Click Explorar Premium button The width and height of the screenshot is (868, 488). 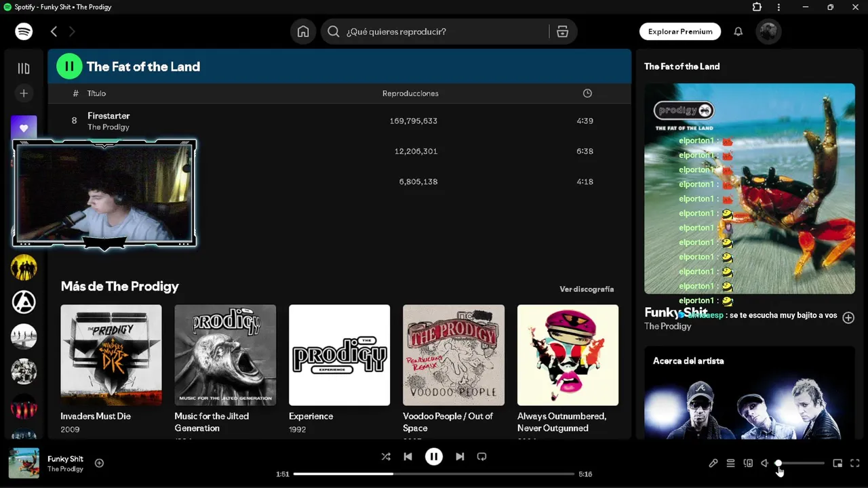click(680, 31)
